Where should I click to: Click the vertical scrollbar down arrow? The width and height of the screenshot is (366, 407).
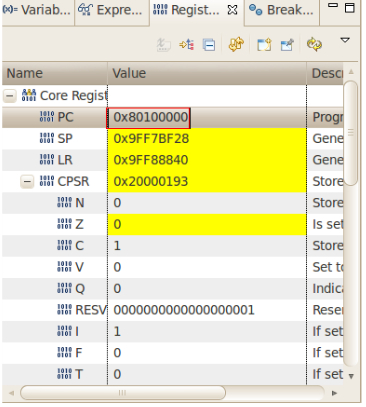[x=351, y=376]
